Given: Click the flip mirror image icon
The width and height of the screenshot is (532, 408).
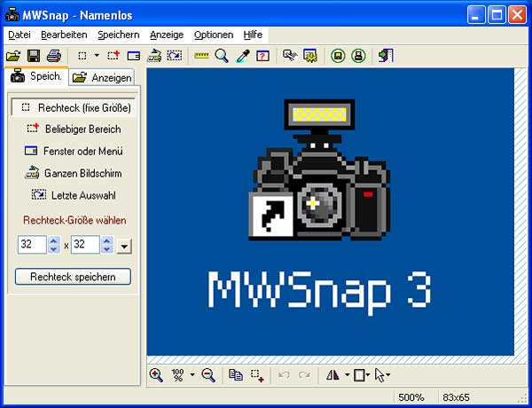Looking at the screenshot, I should pyautogui.click(x=332, y=375).
